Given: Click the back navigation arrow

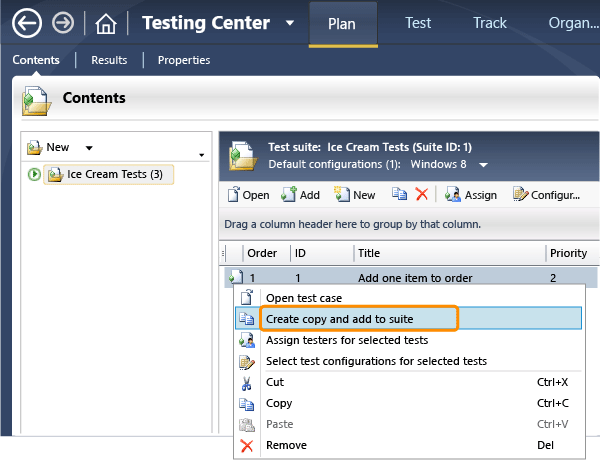Looking at the screenshot, I should point(27,23).
